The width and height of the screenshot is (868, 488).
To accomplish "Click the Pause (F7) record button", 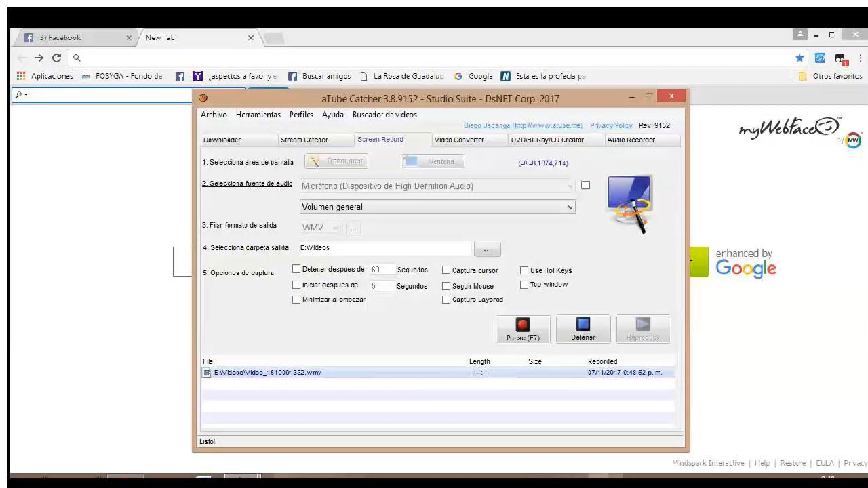I will coord(523,329).
